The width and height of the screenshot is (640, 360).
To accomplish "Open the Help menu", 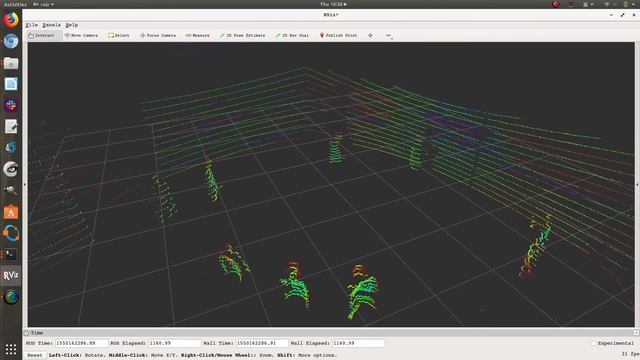I will [72, 25].
